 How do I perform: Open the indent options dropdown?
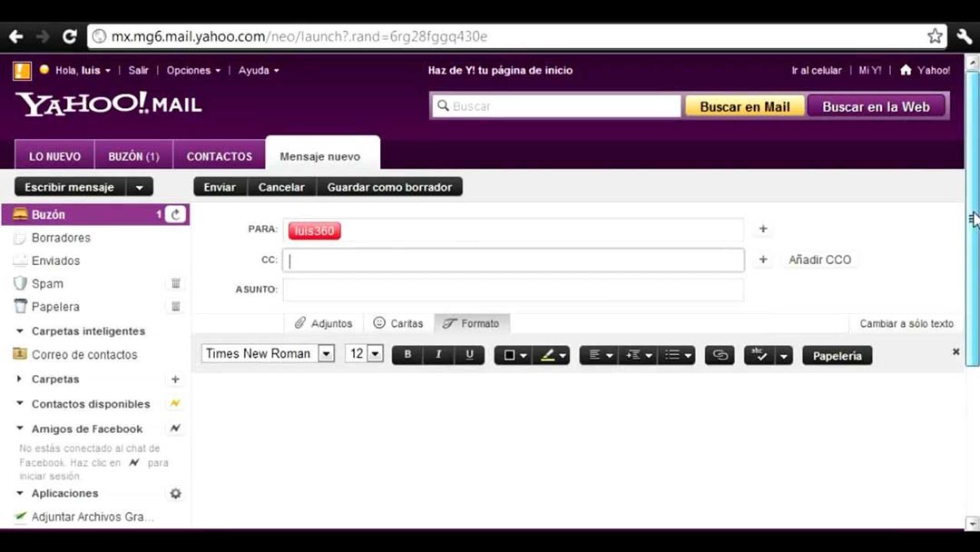point(638,355)
